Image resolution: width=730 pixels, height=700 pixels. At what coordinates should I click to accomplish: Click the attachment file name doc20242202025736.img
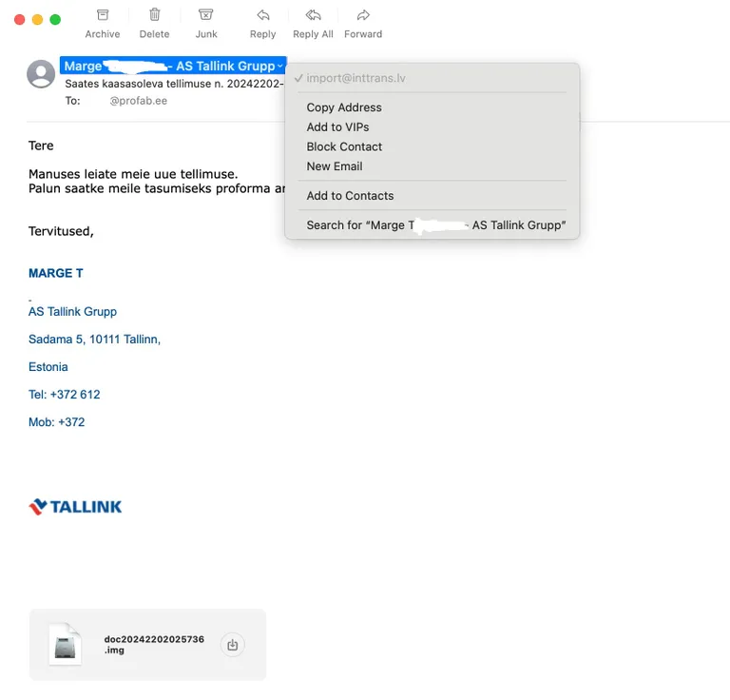(x=154, y=645)
